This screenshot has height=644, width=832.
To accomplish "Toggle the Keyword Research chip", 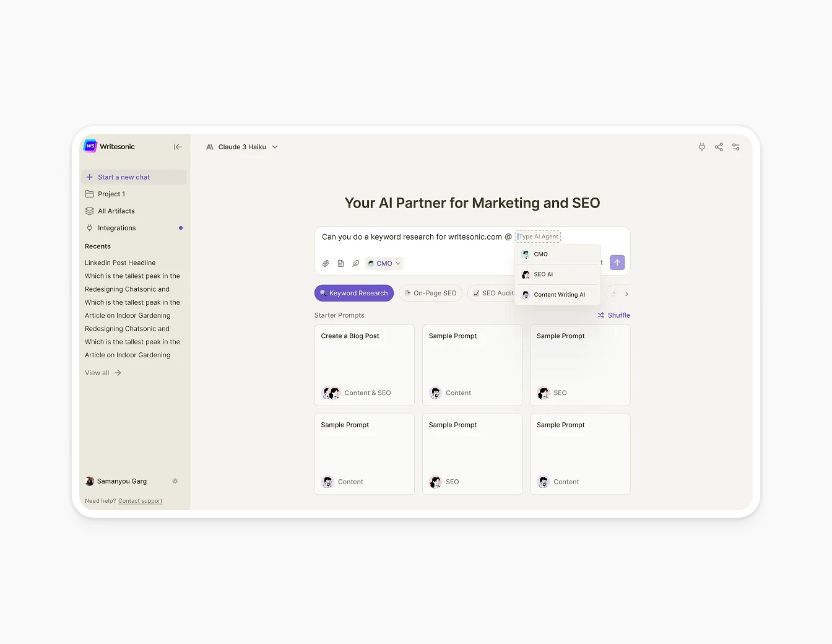I will (353, 293).
